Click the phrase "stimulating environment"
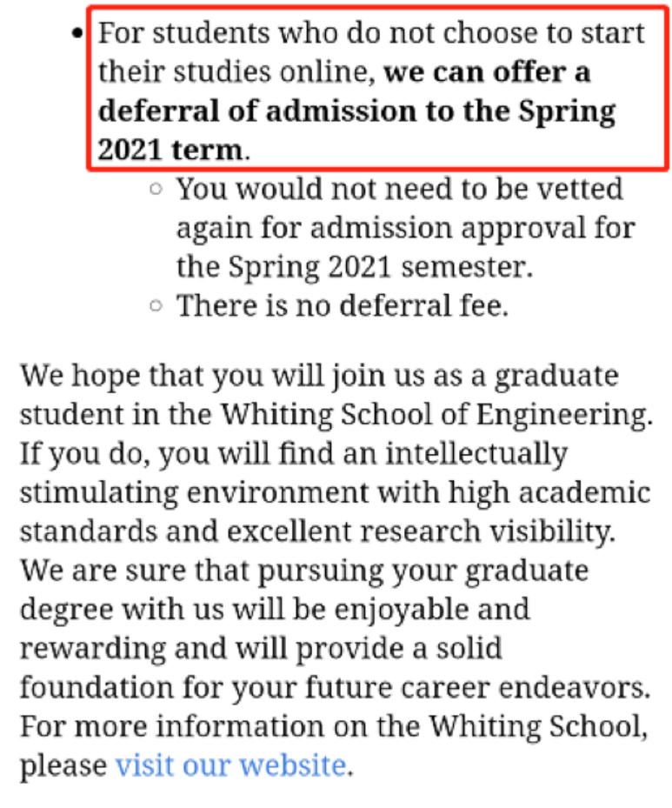Image resolution: width=672 pixels, height=808 pixels. 194,492
